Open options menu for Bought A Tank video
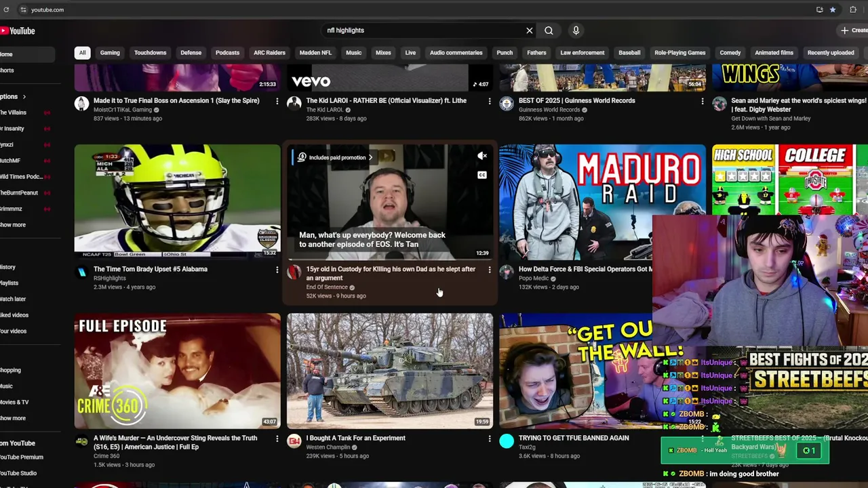 [x=490, y=439]
